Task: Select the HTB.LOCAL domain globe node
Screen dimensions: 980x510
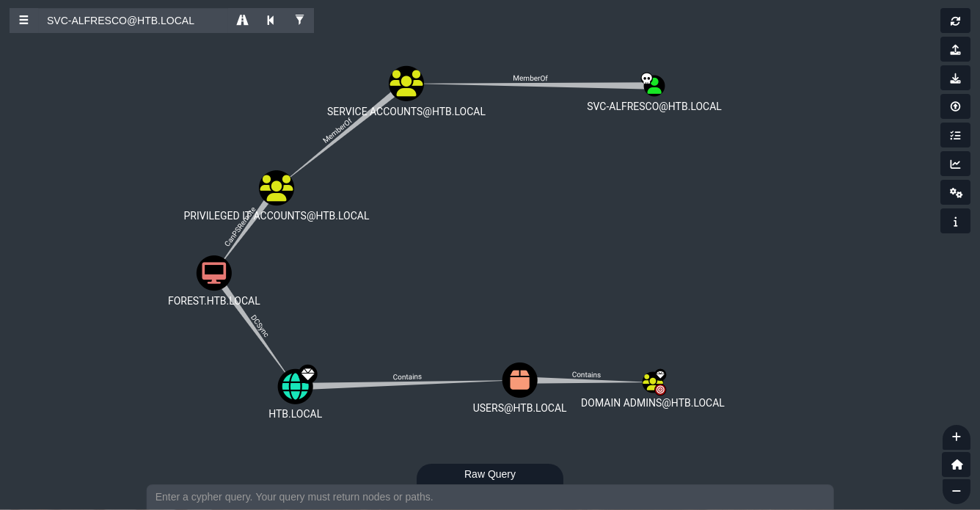Action: coord(296,386)
